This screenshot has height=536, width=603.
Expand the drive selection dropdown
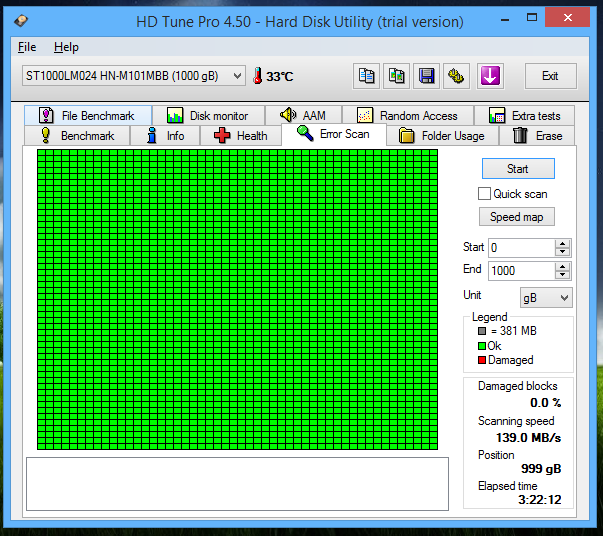click(x=236, y=76)
